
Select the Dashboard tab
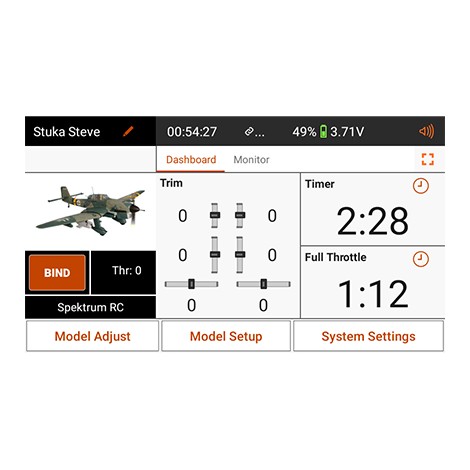[x=191, y=160]
